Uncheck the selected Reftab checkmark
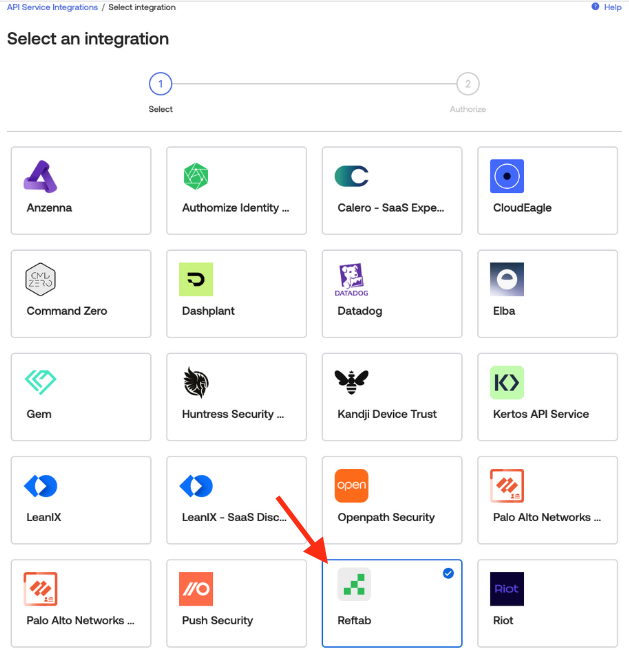The width and height of the screenshot is (629, 650). (448, 573)
